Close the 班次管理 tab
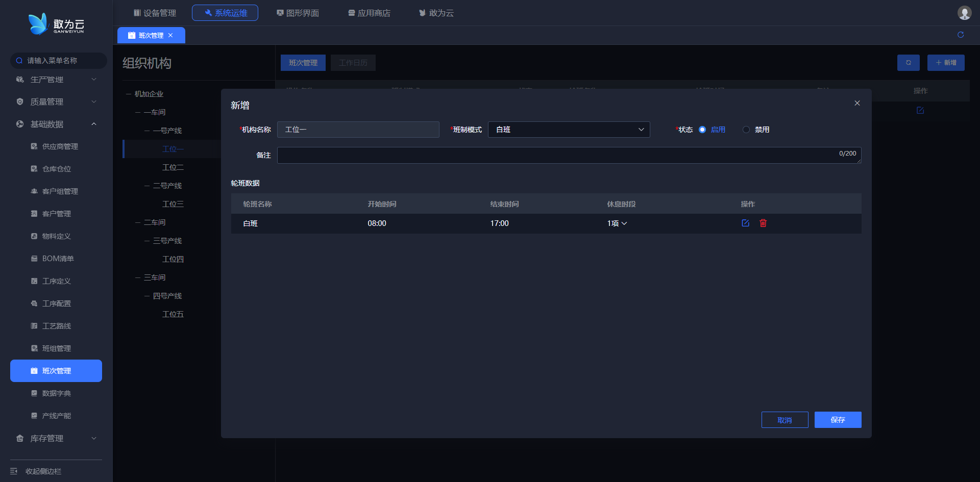The height and width of the screenshot is (482, 980). click(x=170, y=35)
